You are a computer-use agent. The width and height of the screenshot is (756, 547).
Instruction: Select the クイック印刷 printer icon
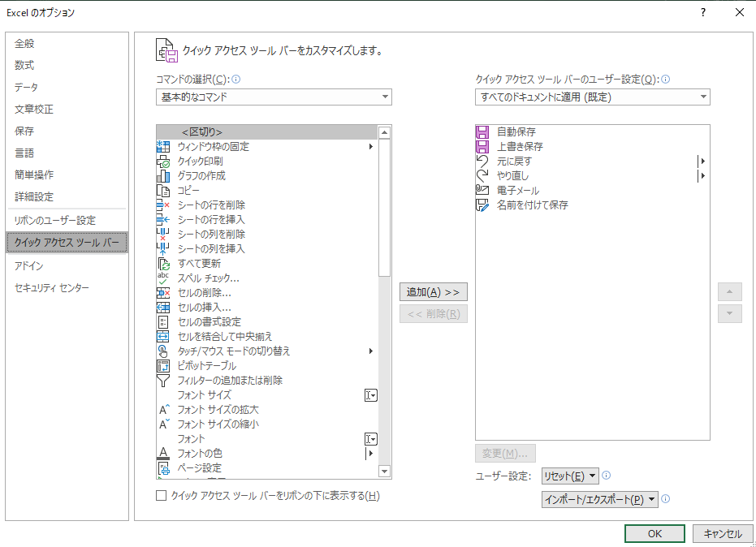click(x=163, y=162)
